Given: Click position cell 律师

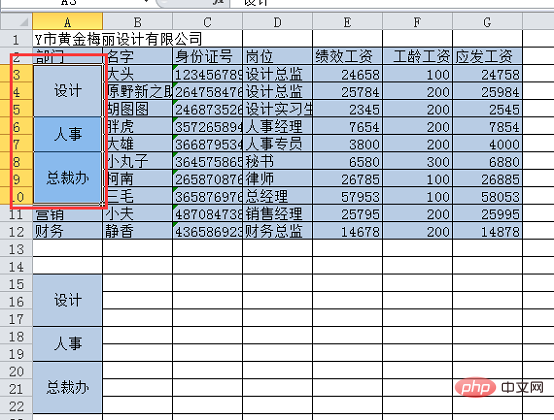Looking at the screenshot, I should 277,179.
